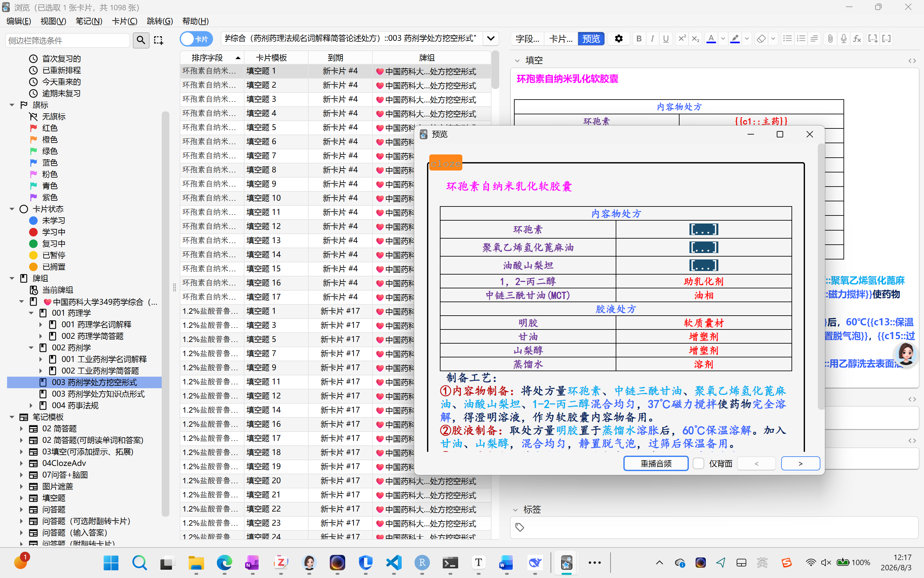
Task: Click the Wi-Fi network tray icon
Action: click(811, 562)
